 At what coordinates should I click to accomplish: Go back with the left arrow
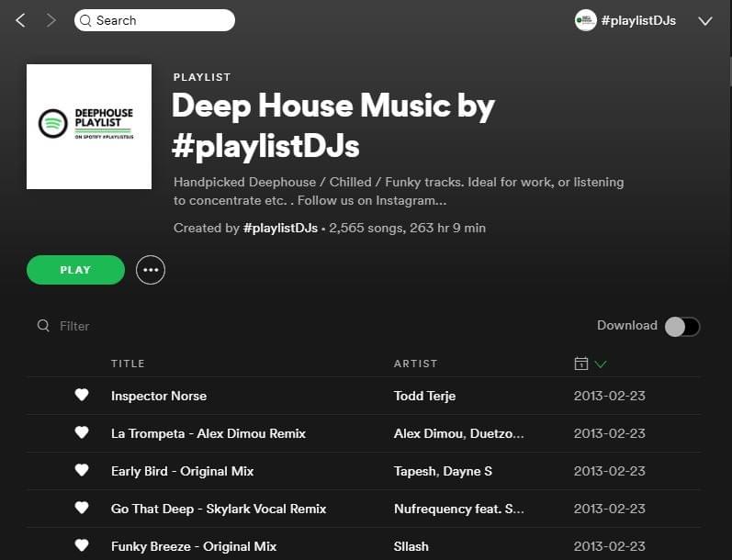click(20, 20)
